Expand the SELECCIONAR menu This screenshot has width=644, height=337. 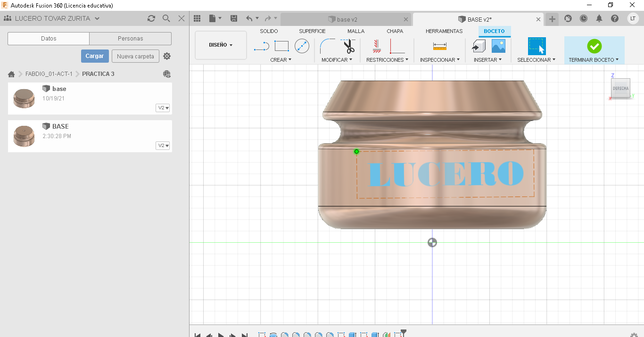536,60
